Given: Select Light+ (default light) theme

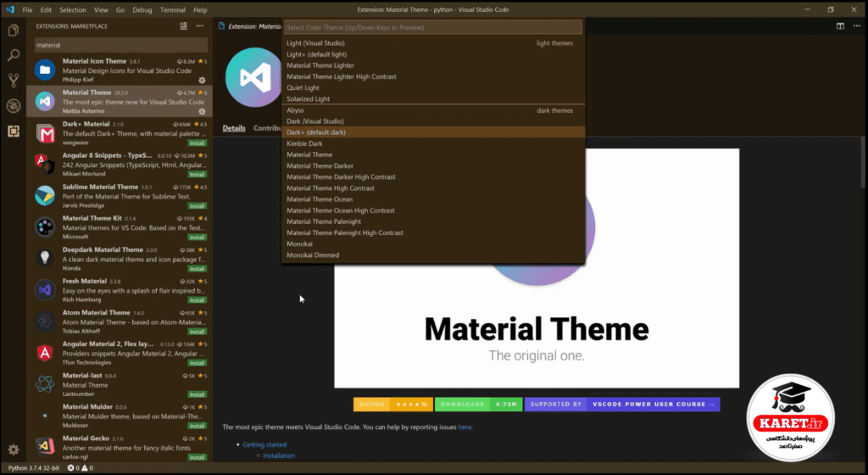Looking at the screenshot, I should 433,54.
